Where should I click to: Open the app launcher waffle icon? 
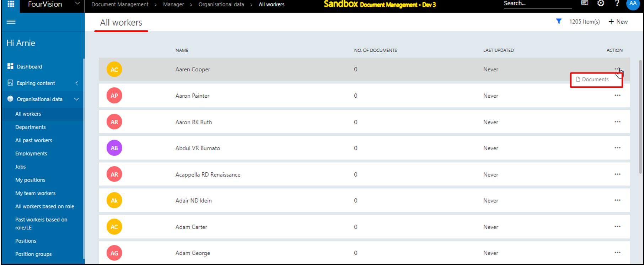[11, 4]
